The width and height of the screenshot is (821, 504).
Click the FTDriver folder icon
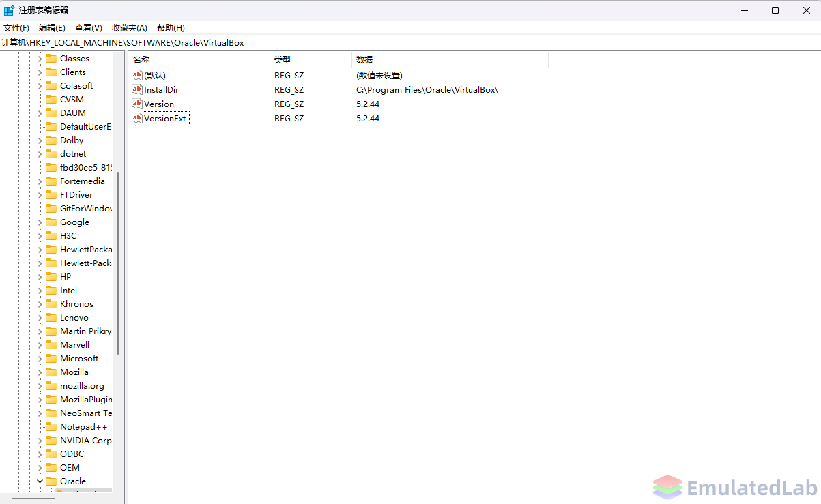point(51,195)
